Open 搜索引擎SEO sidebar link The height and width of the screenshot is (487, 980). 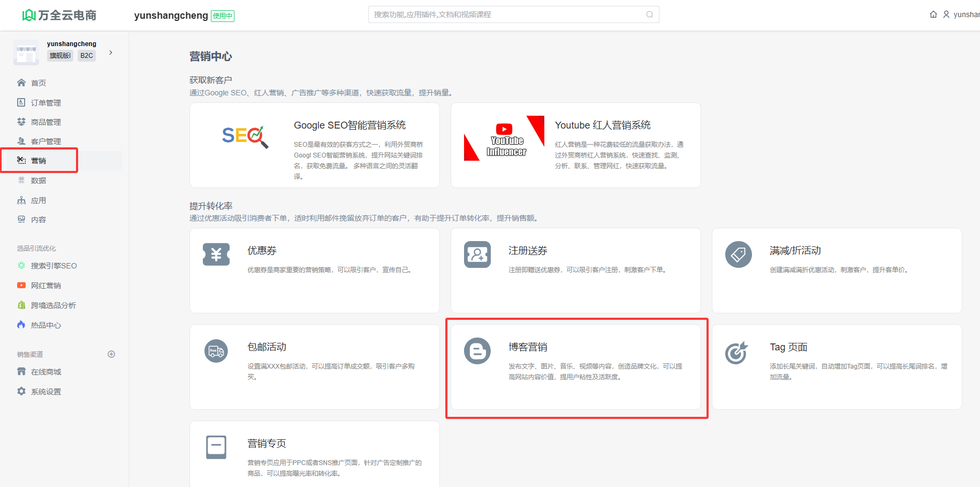[54, 266]
